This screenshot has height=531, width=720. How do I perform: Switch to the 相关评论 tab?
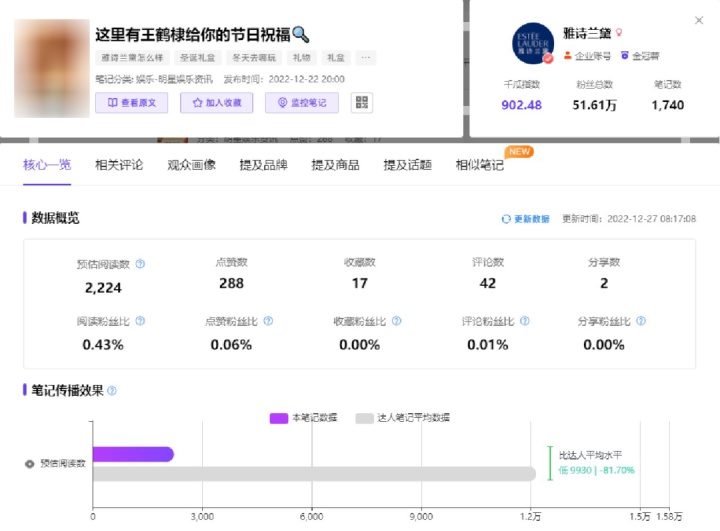tap(119, 165)
